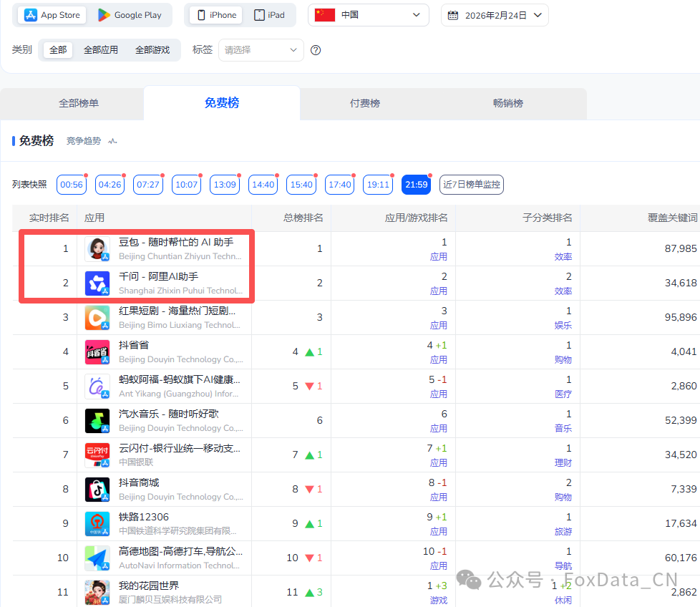
Task: Select the Google Play platform
Action: point(130,15)
